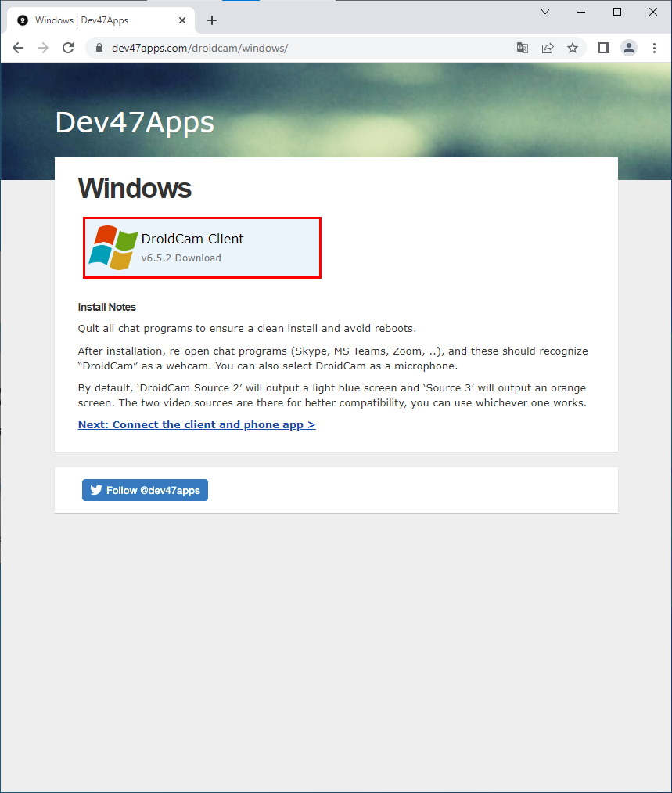This screenshot has height=793, width=672.
Task: Click the Twitter bird icon
Action: (x=96, y=490)
